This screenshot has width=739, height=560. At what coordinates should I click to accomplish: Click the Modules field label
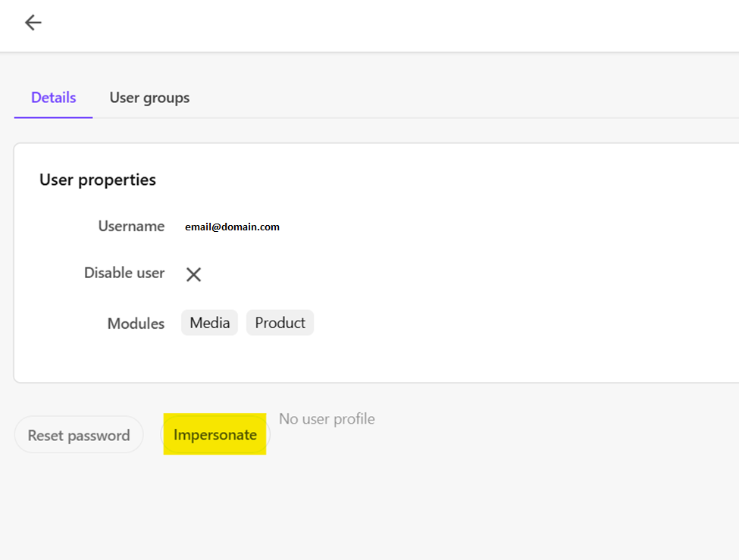coord(136,324)
